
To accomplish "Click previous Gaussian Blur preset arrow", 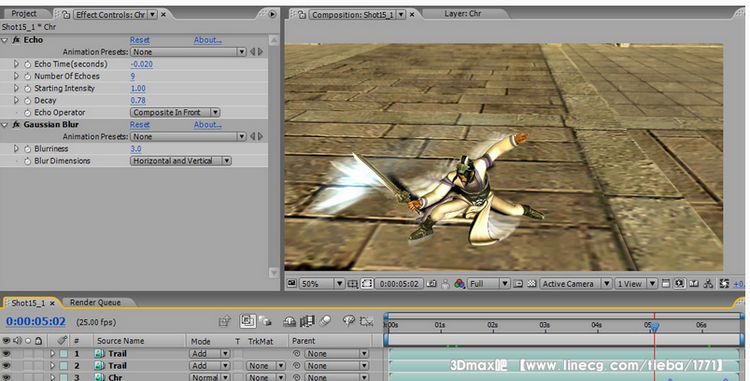I will [253, 136].
